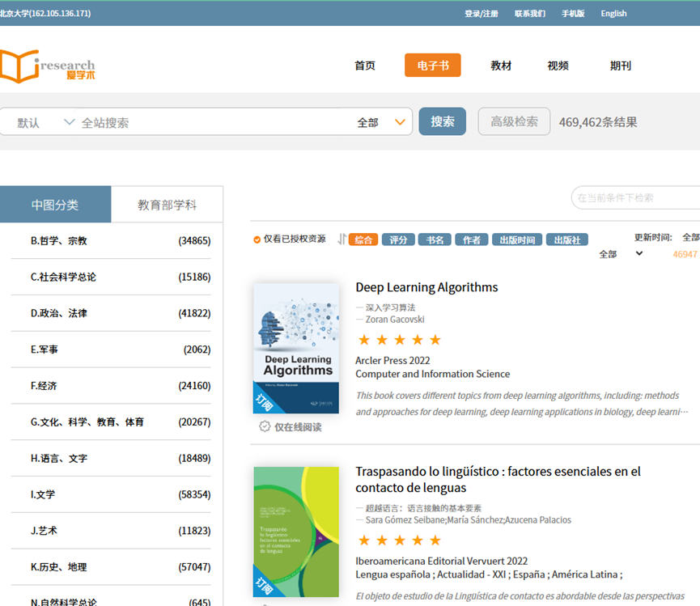Click the online-reading check icon under Deep Learning

(265, 426)
